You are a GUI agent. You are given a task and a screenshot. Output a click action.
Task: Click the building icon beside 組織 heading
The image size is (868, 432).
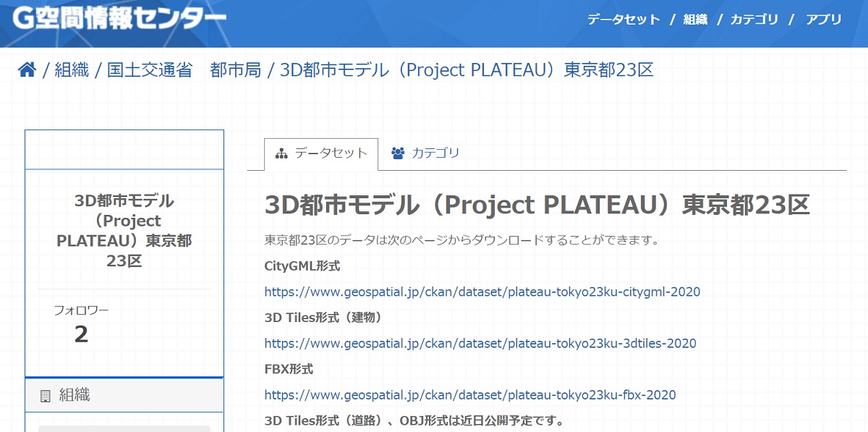click(x=46, y=396)
